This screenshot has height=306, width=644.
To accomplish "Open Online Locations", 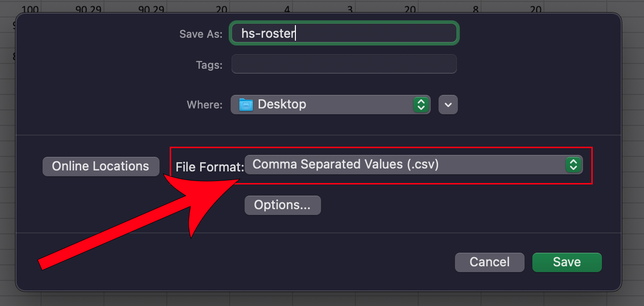I will coord(101,166).
